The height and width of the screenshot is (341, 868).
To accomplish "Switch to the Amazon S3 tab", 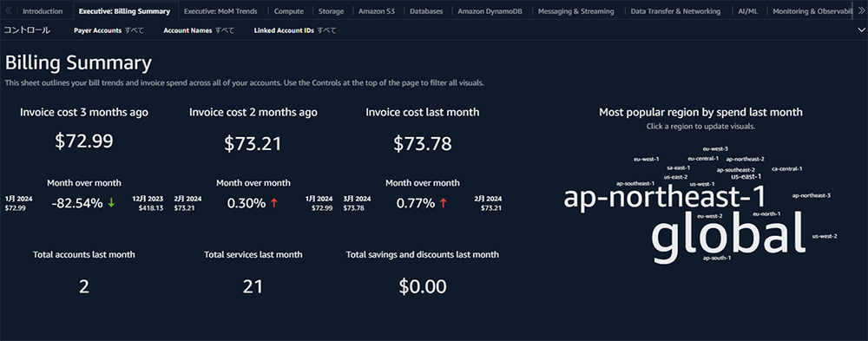I will pyautogui.click(x=378, y=11).
